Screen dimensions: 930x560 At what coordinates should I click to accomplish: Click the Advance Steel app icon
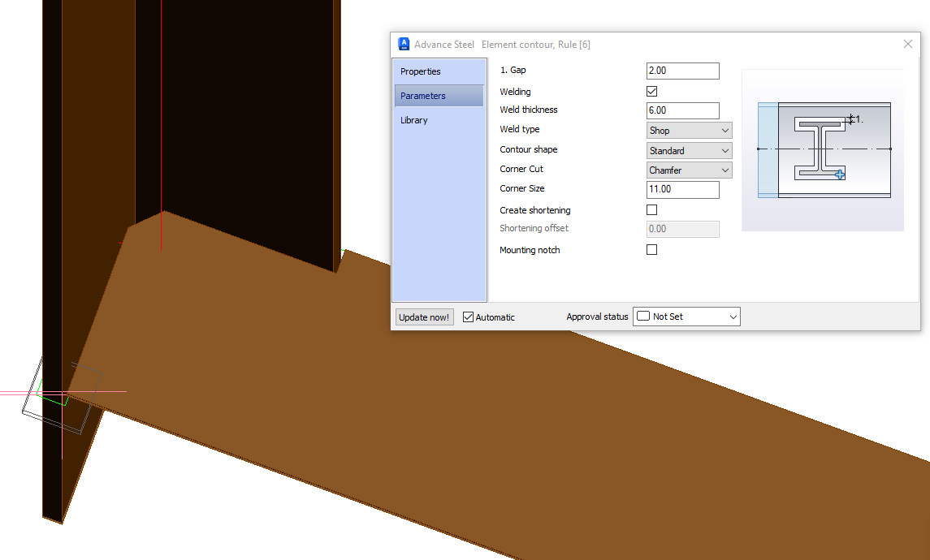click(x=404, y=44)
